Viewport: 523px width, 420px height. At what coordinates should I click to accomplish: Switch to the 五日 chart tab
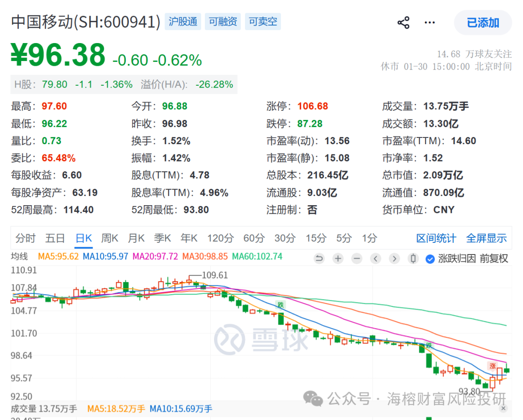tap(55, 238)
